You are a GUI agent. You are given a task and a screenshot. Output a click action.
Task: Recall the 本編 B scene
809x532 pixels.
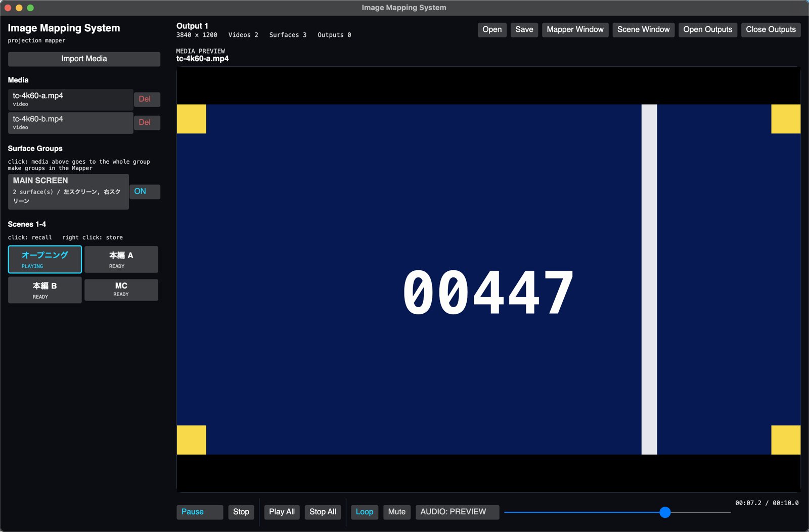click(45, 290)
